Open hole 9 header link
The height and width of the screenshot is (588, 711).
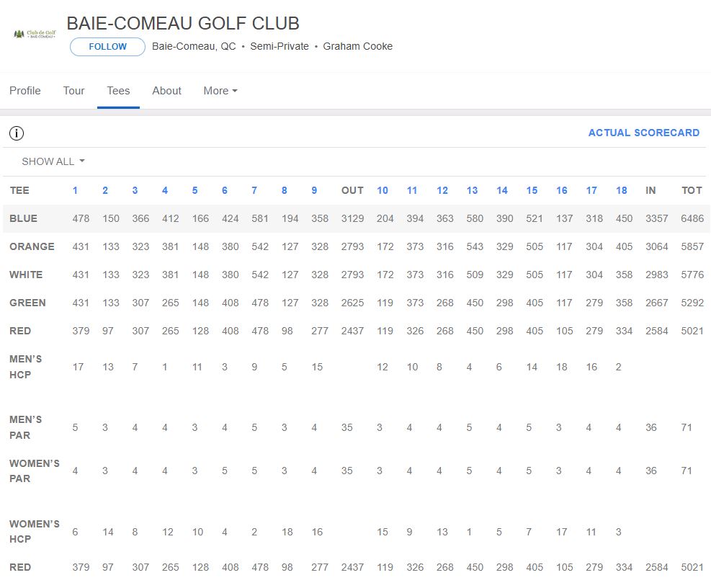coord(314,190)
